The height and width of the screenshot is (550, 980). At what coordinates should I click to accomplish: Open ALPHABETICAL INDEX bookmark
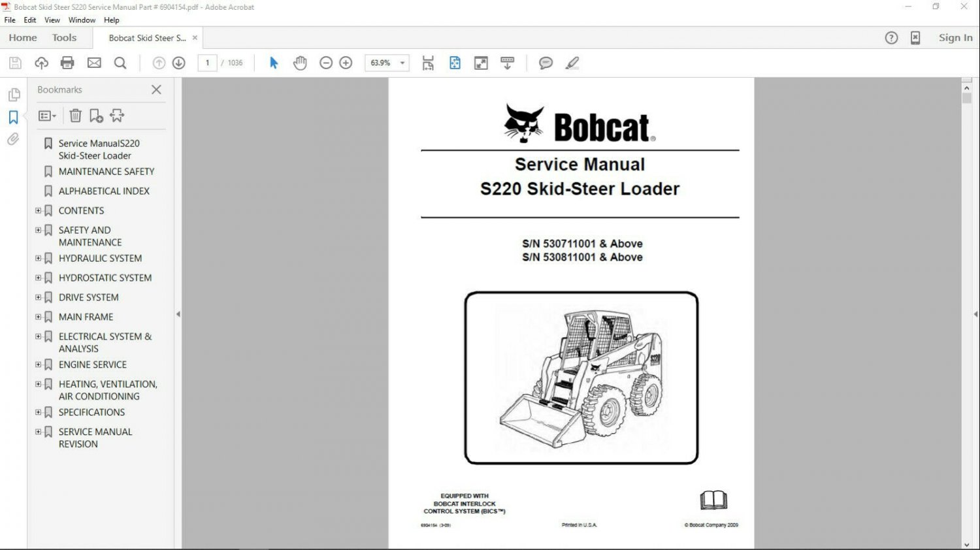pos(104,191)
